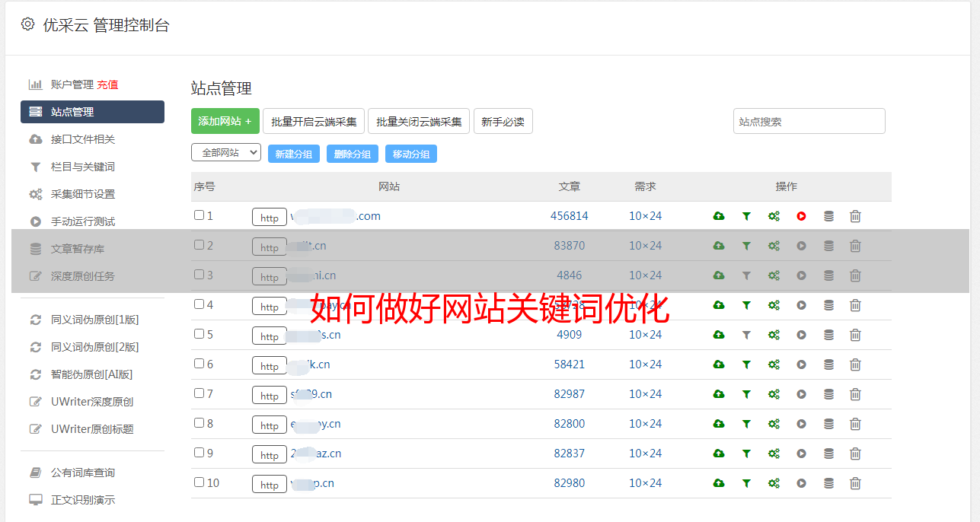The width and height of the screenshot is (980, 522).
Task: Open 接口文件相关 in the sidebar
Action: coord(82,139)
